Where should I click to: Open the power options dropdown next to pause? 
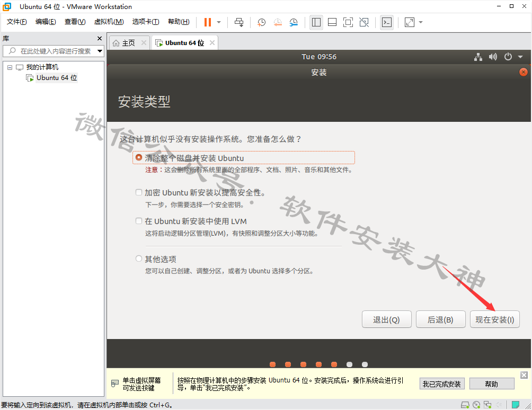click(219, 22)
